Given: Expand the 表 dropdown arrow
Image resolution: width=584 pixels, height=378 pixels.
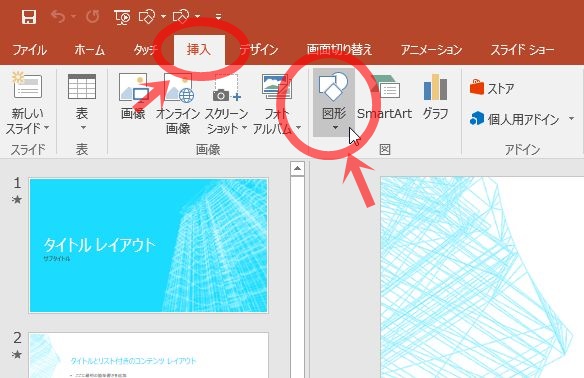Looking at the screenshot, I should point(83,128).
